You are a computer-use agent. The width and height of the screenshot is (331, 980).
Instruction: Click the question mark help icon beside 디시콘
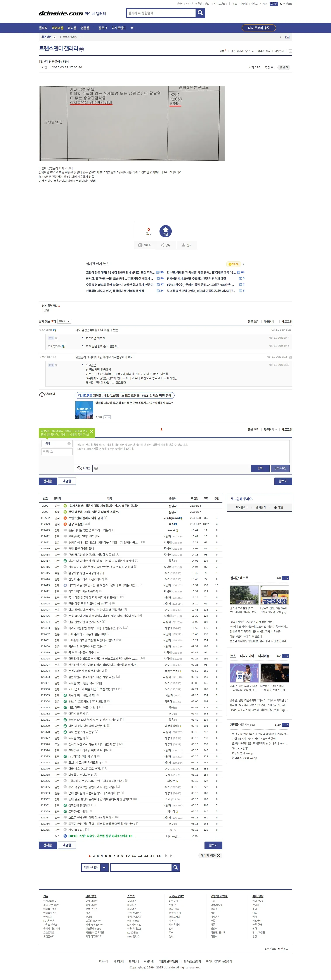click(x=96, y=468)
